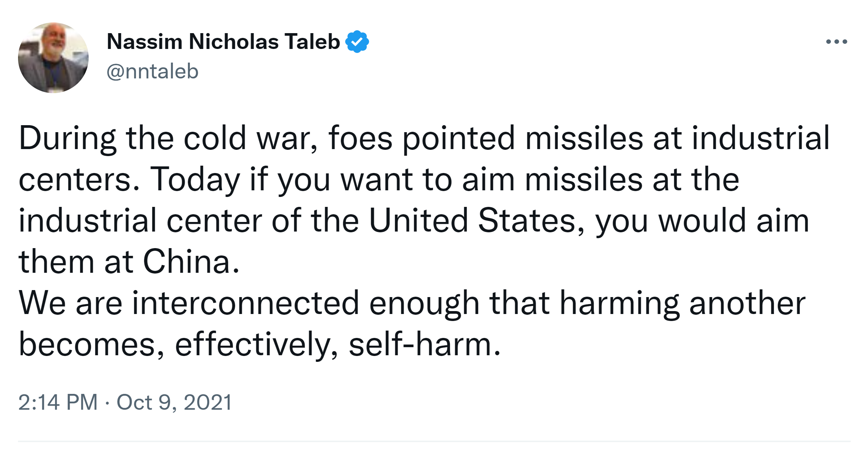Click the Oct 9, 2021 date

click(174, 402)
